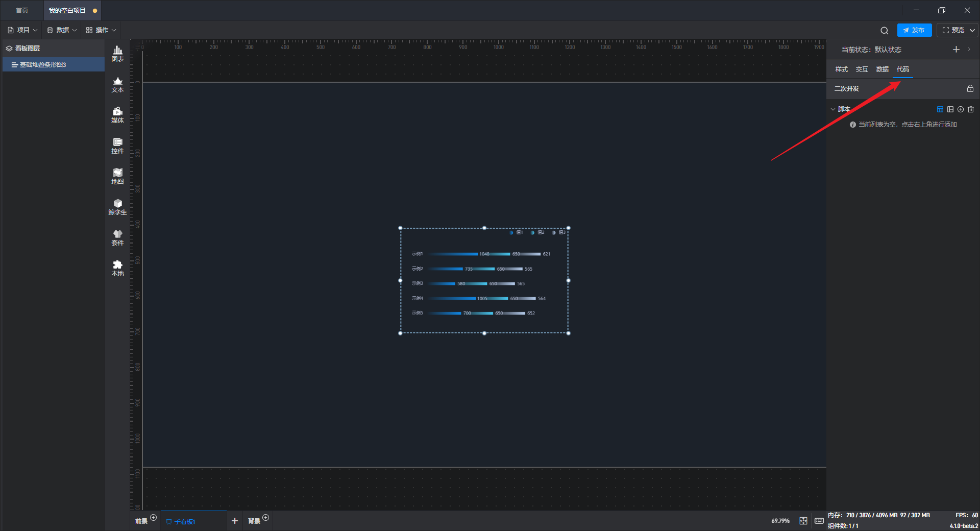The width and height of the screenshot is (980, 531).
Task: Add a new state with the plus icon
Action: point(956,50)
